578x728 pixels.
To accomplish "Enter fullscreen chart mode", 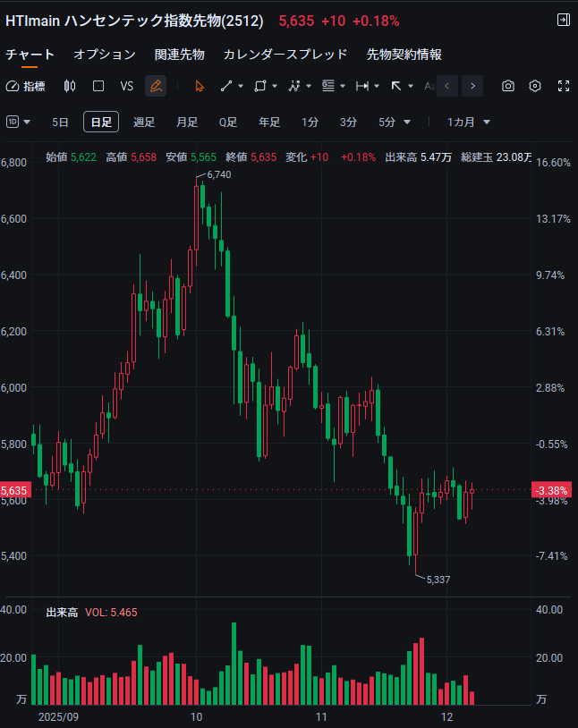I will pyautogui.click(x=564, y=87).
